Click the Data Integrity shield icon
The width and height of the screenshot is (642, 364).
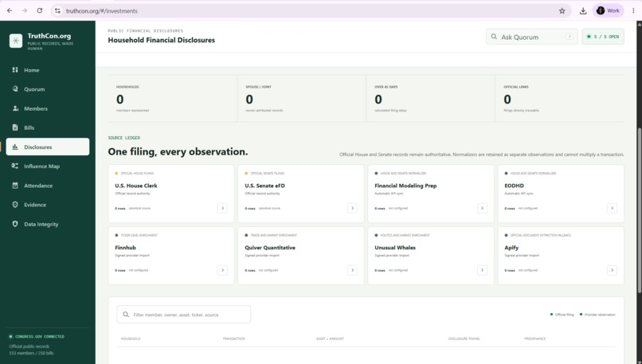15,224
